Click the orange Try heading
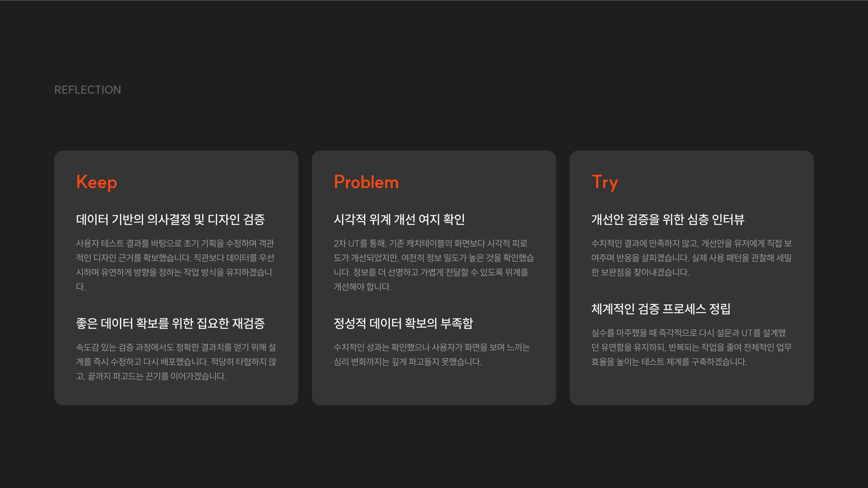Viewport: 868px width, 488px height. tap(604, 182)
